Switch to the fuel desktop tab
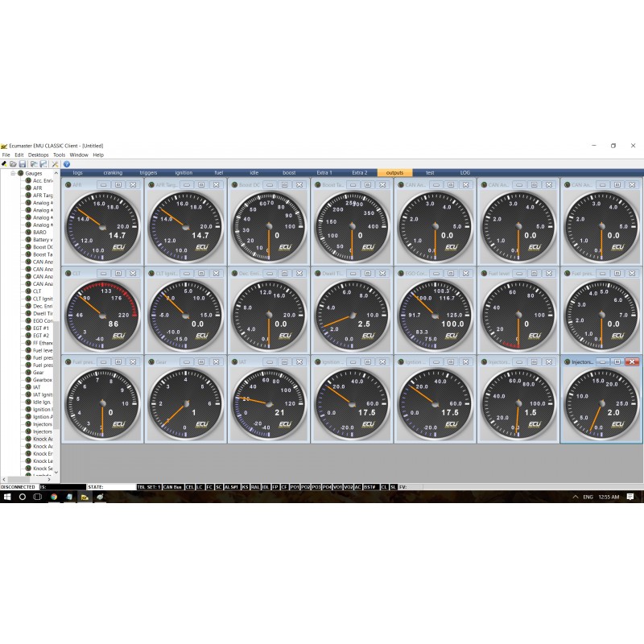The image size is (644, 644). [219, 173]
